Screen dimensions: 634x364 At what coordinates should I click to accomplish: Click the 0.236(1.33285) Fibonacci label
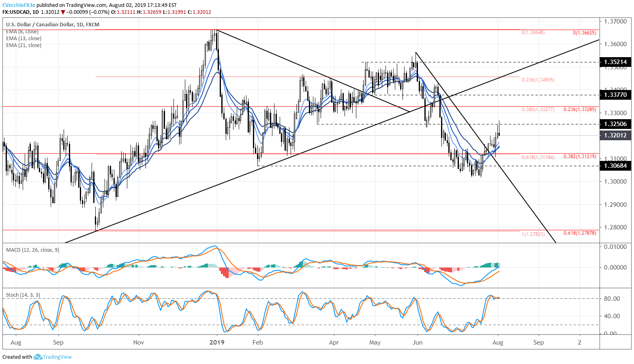click(580, 109)
